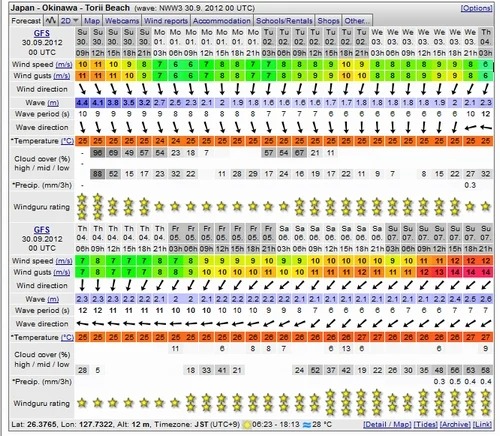Click the (°C) link in upper Temperature row
The height and width of the screenshot is (436, 500).
coord(67,141)
